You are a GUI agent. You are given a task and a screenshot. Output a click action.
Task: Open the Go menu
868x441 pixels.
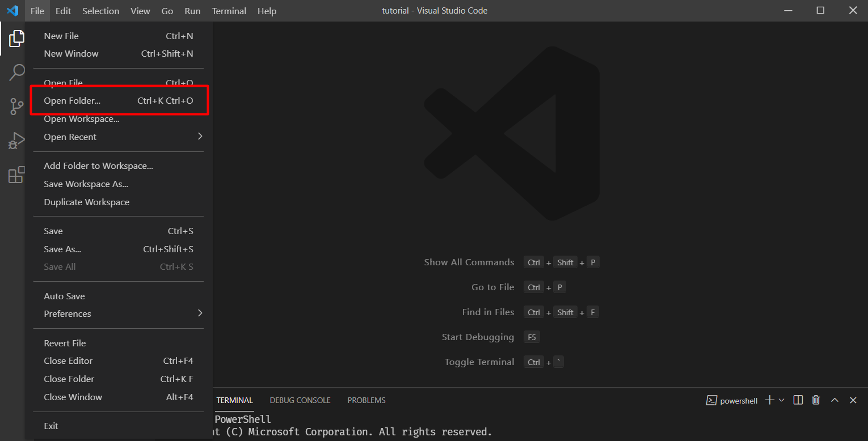tap(167, 11)
